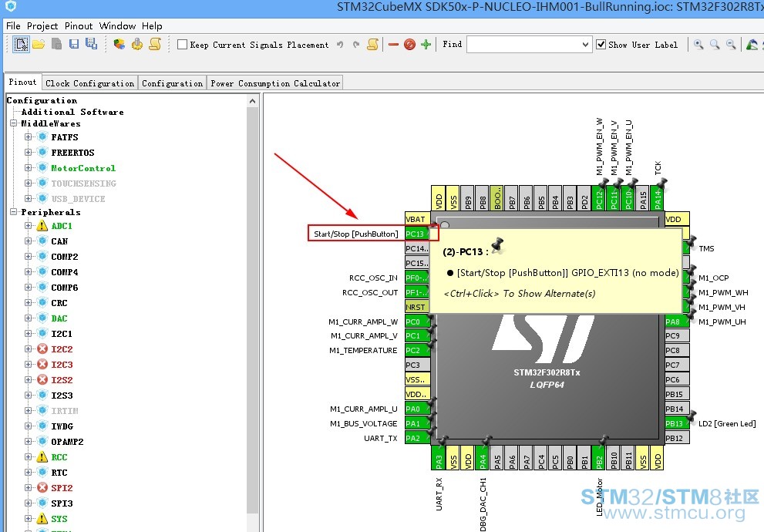Click the PB13 pin on the chip
The height and width of the screenshot is (532, 764).
[677, 423]
